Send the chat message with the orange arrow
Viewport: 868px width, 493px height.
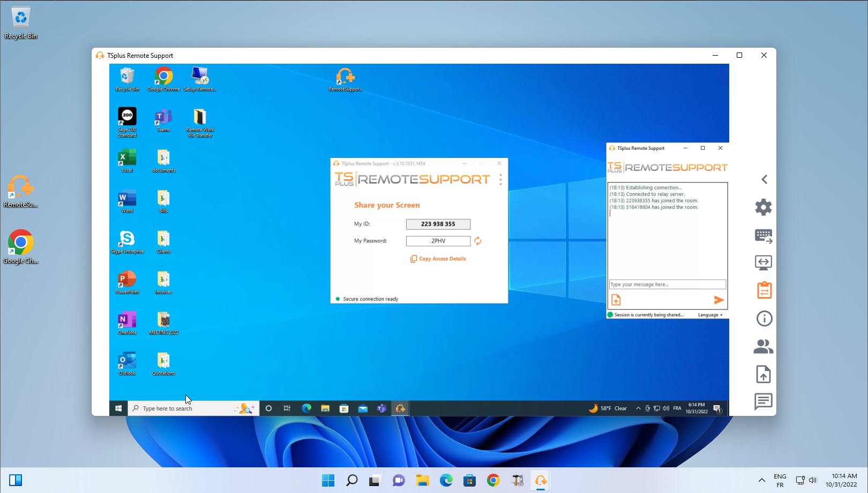click(719, 300)
